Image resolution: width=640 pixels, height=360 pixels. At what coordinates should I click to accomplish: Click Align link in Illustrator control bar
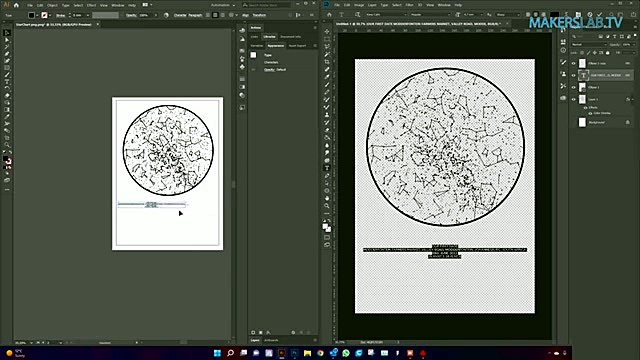[245, 15]
